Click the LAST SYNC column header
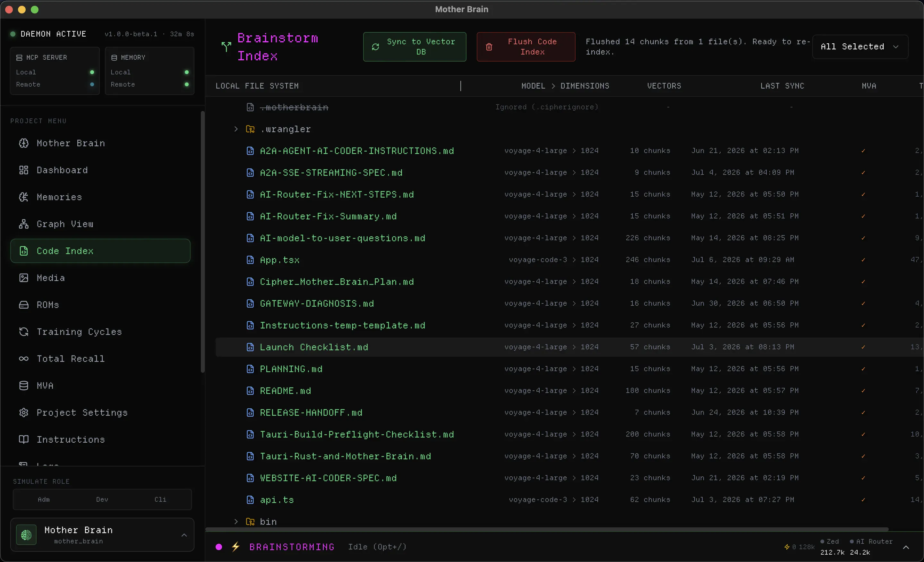 (x=782, y=86)
